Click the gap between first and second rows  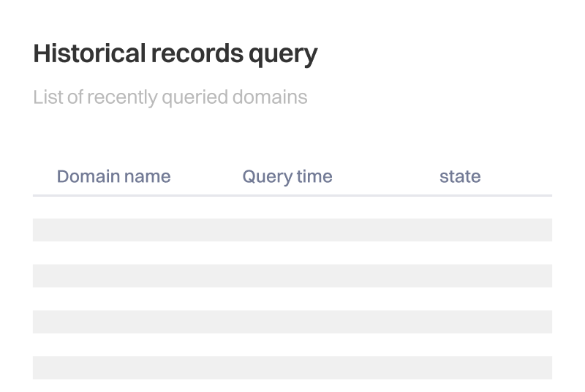pyautogui.click(x=292, y=253)
